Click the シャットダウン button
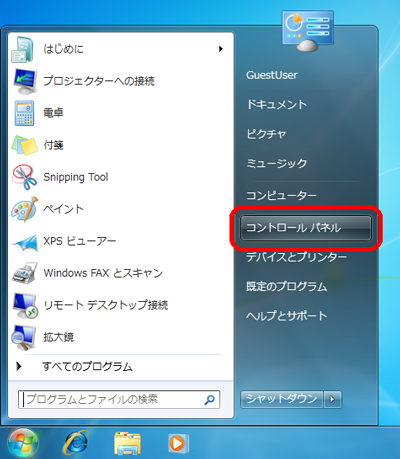Viewport: 400px width, 459px height. coord(282,399)
